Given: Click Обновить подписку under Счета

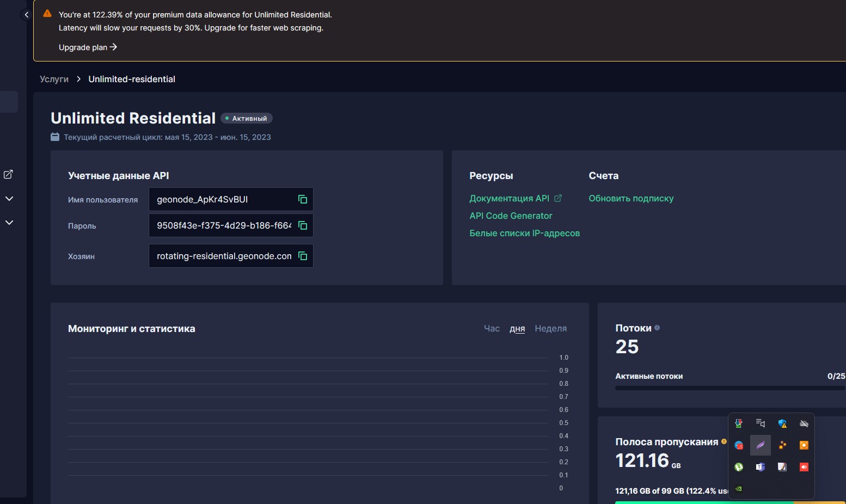Looking at the screenshot, I should (631, 198).
